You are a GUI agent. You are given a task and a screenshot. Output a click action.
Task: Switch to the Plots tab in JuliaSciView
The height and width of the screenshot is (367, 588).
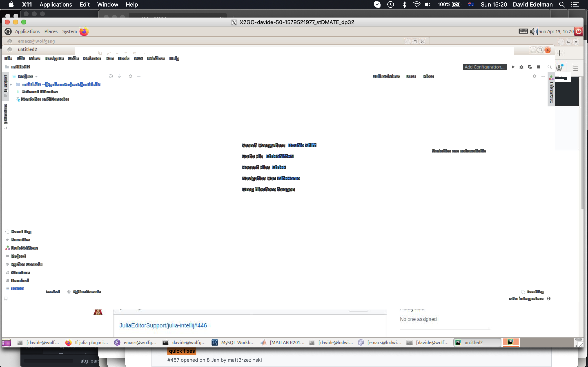[428, 76]
